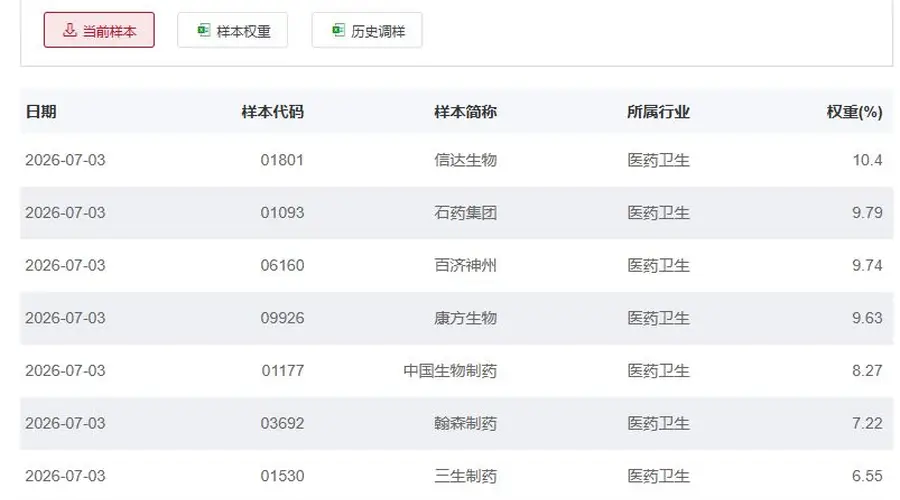
Task: Select sample name 翰森制药
Action: point(465,423)
